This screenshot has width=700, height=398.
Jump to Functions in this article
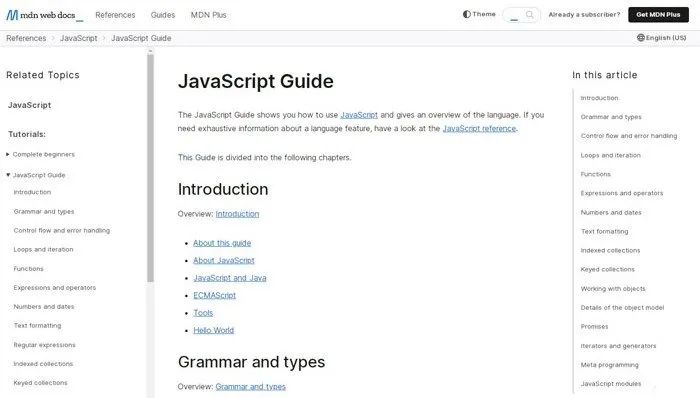596,174
